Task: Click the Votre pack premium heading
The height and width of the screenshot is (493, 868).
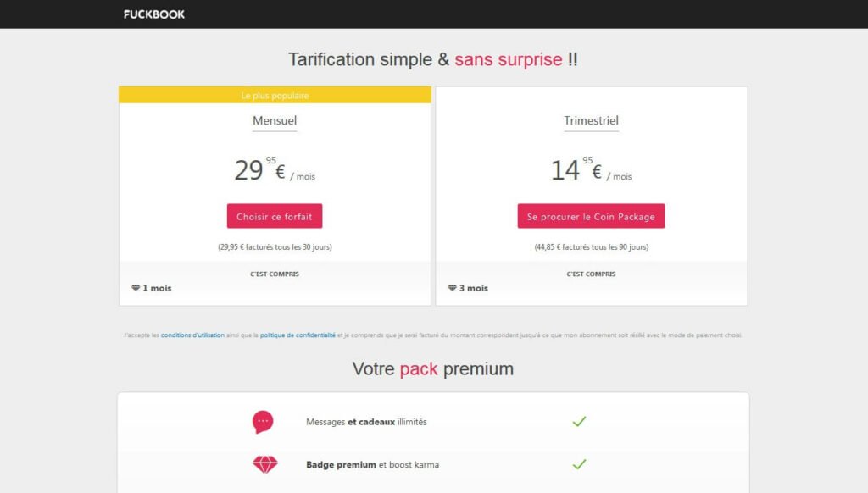Action: coord(433,369)
